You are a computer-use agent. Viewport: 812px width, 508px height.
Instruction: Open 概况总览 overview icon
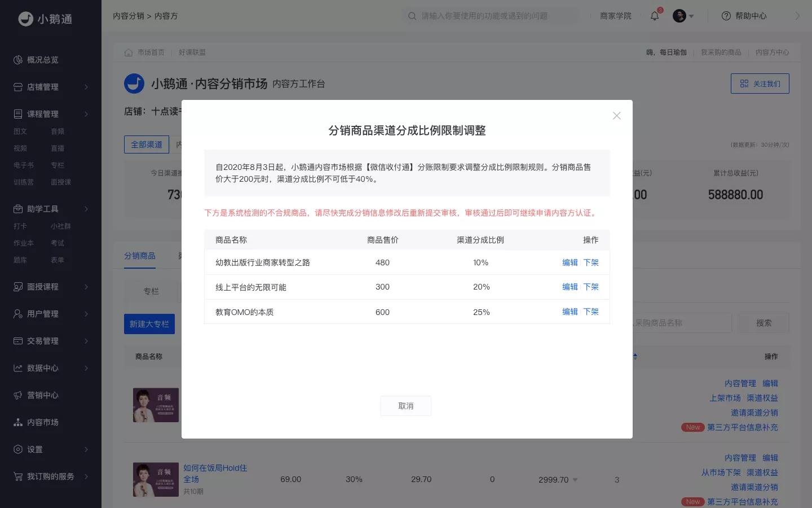tap(18, 60)
